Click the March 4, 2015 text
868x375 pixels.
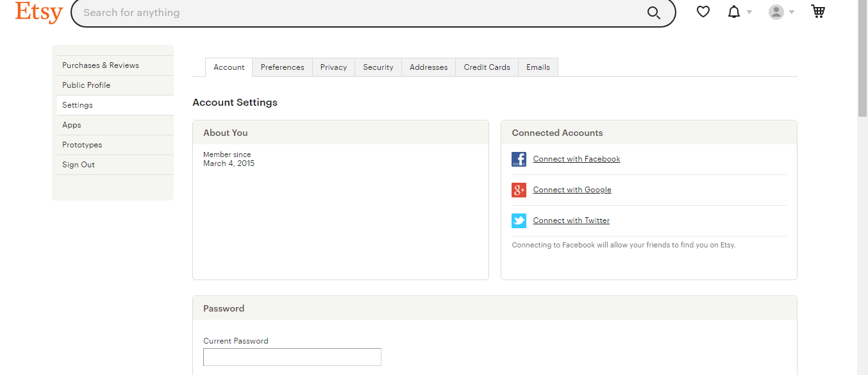point(229,163)
